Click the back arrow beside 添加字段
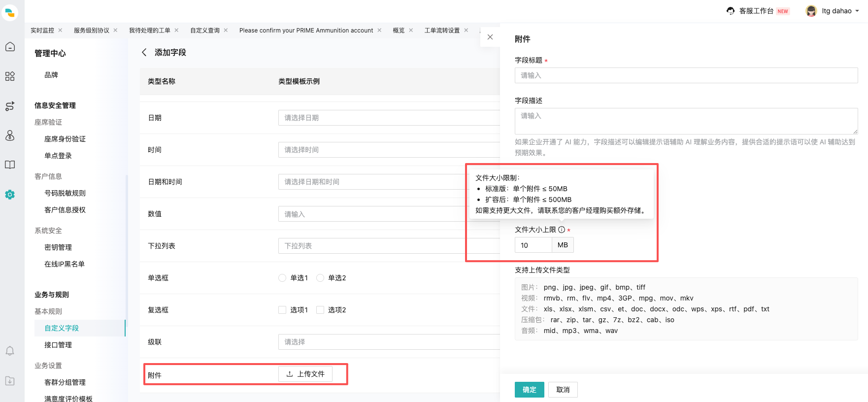Image resolution: width=868 pixels, height=402 pixels. 144,52
